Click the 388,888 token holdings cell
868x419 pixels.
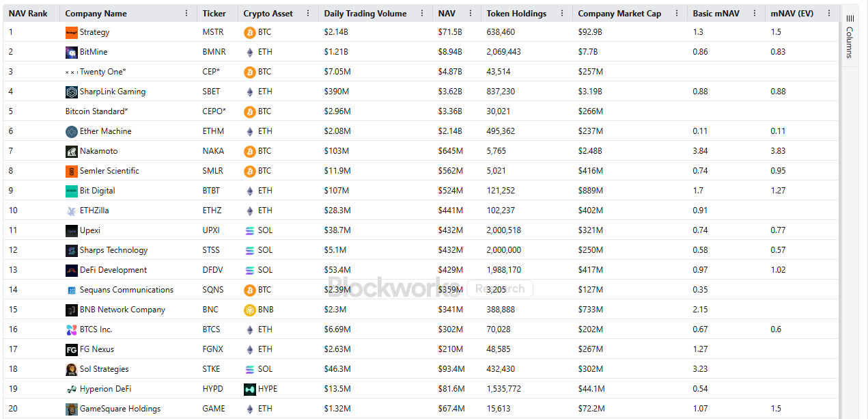pos(501,310)
